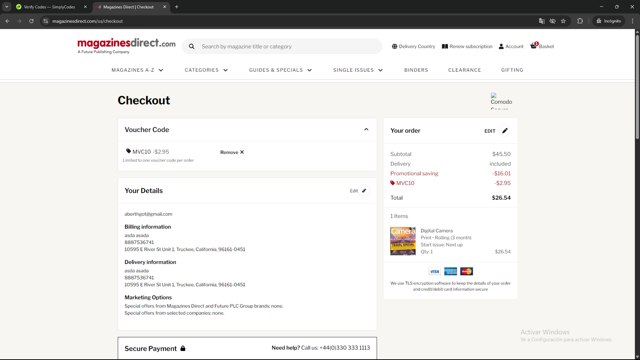Click the Subtotal $45.50 value
The image size is (640, 360).
click(501, 154)
